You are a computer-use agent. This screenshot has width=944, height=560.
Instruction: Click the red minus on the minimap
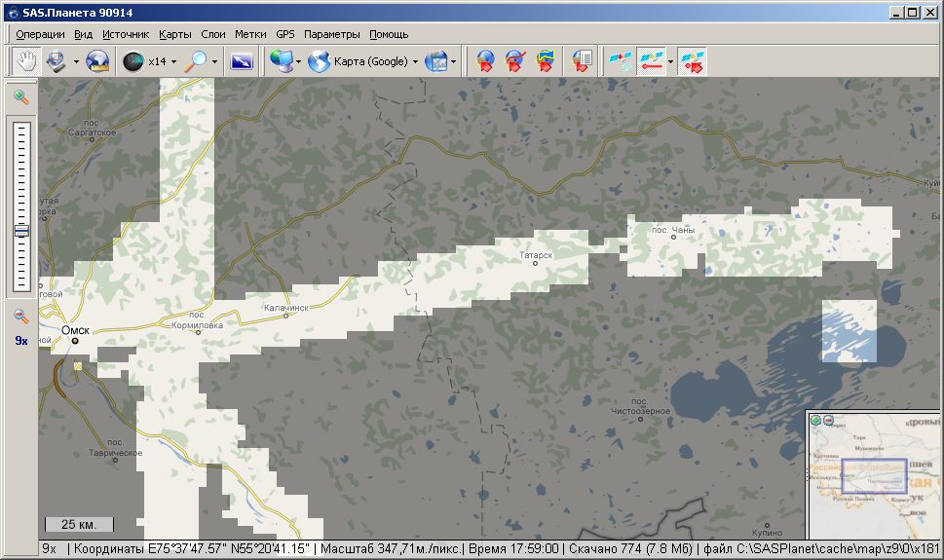pyautogui.click(x=828, y=420)
